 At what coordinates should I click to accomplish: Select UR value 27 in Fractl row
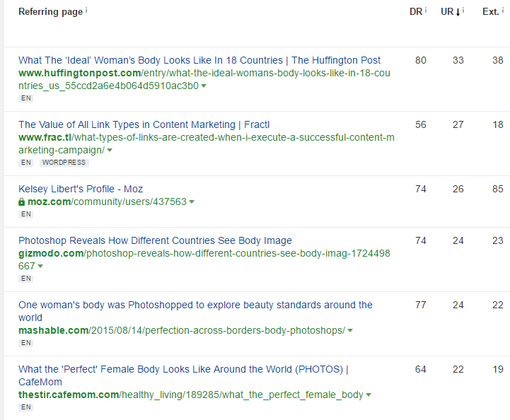pos(458,124)
